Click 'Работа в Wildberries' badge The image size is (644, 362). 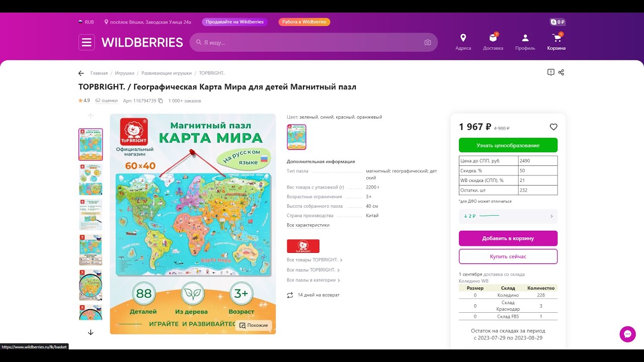[304, 22]
